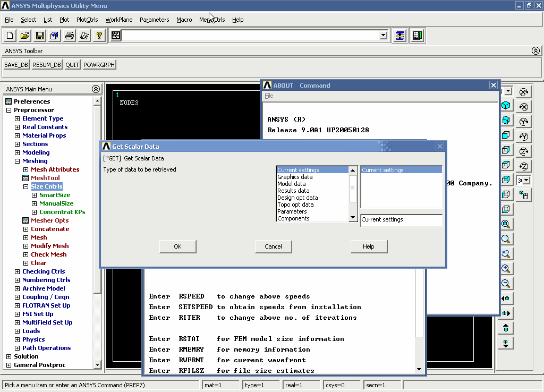Click the Save Analysis floppy disk icon
544x392 pixels.
39,36
